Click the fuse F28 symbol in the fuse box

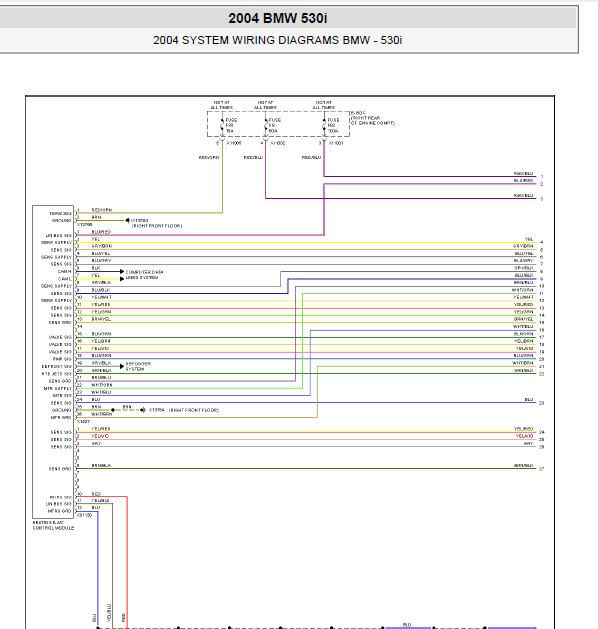(x=222, y=125)
